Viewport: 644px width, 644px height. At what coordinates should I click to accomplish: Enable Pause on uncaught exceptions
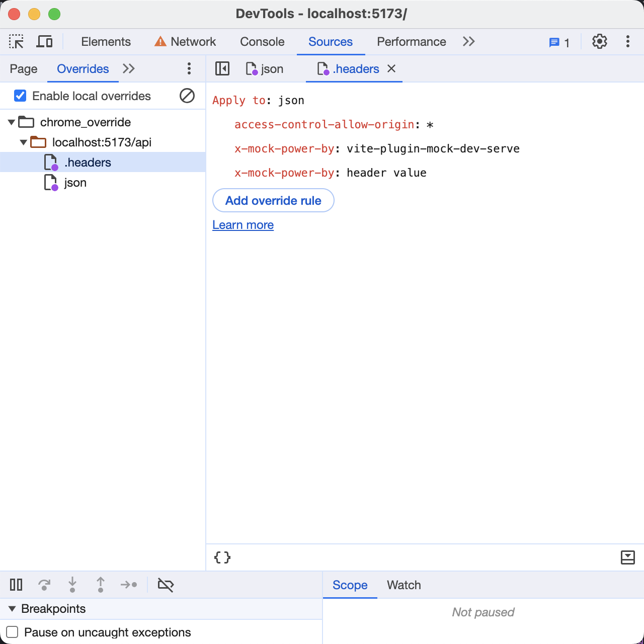click(12, 631)
